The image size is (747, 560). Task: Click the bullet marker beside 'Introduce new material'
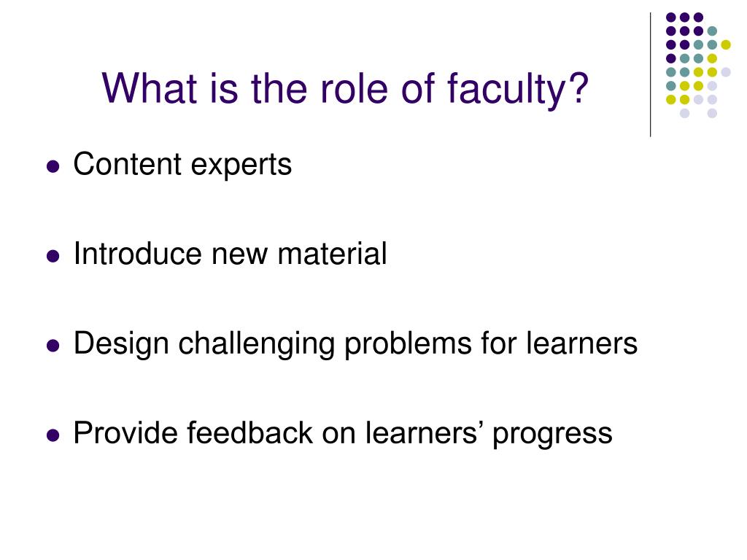pyautogui.click(x=53, y=256)
